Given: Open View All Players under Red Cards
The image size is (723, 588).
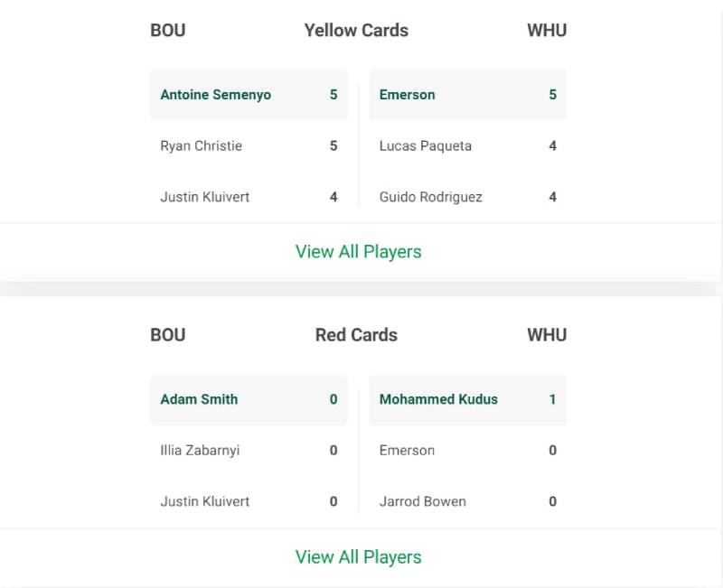Looking at the screenshot, I should pyautogui.click(x=358, y=556).
